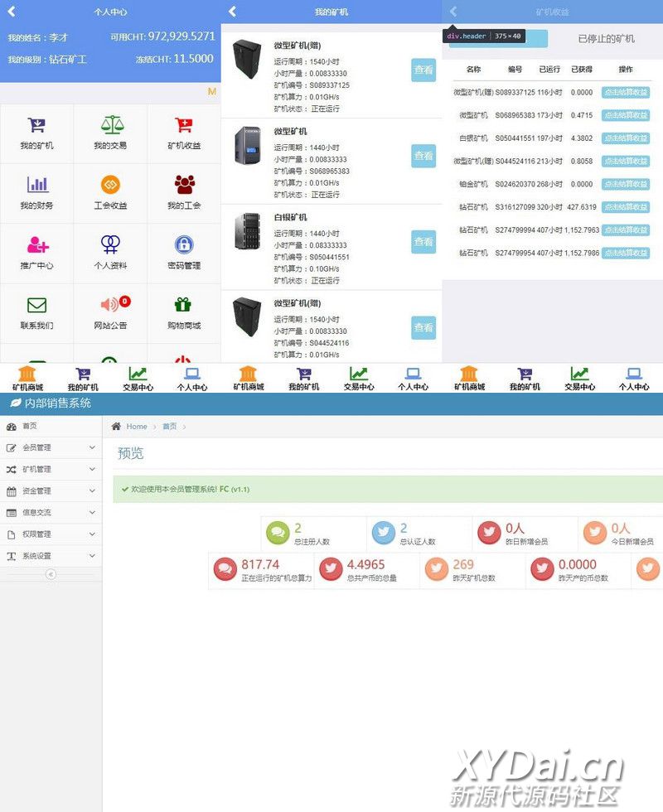Screen dimensions: 663x812
Task: Expand the 权限管理 sidebar menu
Action: click(x=51, y=534)
